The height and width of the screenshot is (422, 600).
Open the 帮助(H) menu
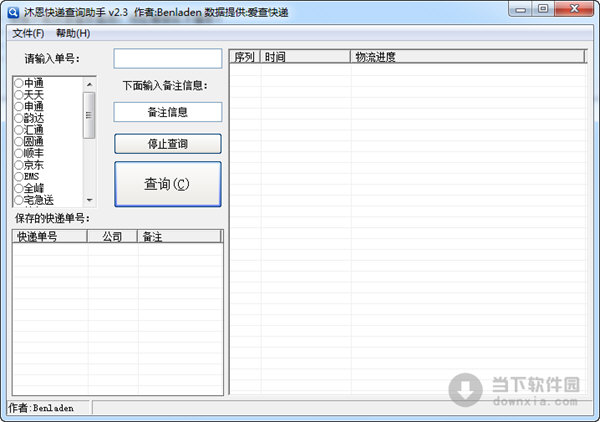(x=73, y=34)
